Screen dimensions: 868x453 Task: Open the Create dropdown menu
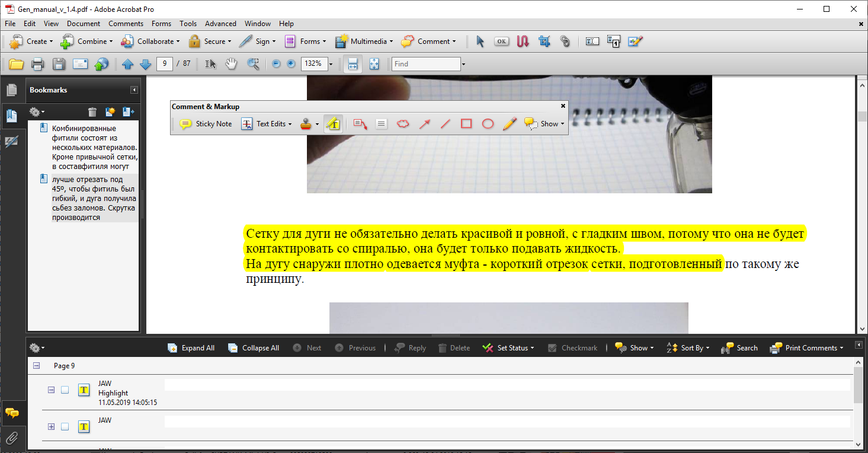pyautogui.click(x=31, y=42)
